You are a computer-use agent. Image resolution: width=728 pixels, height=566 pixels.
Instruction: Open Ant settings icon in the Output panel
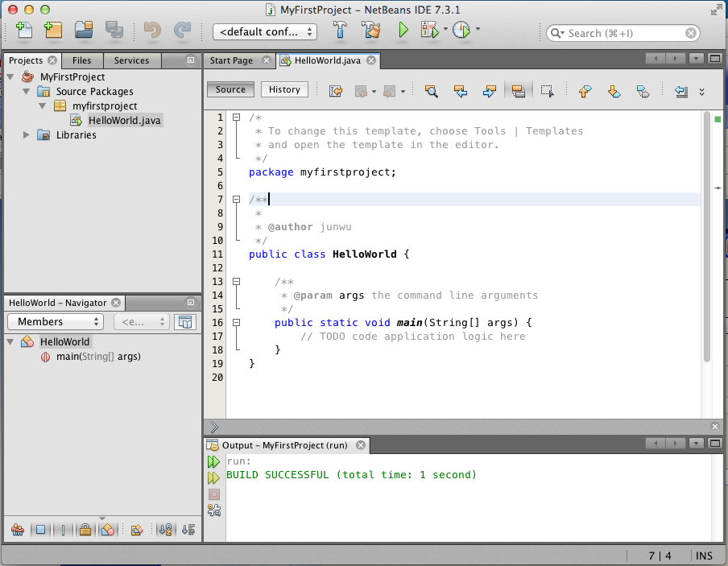(x=214, y=510)
